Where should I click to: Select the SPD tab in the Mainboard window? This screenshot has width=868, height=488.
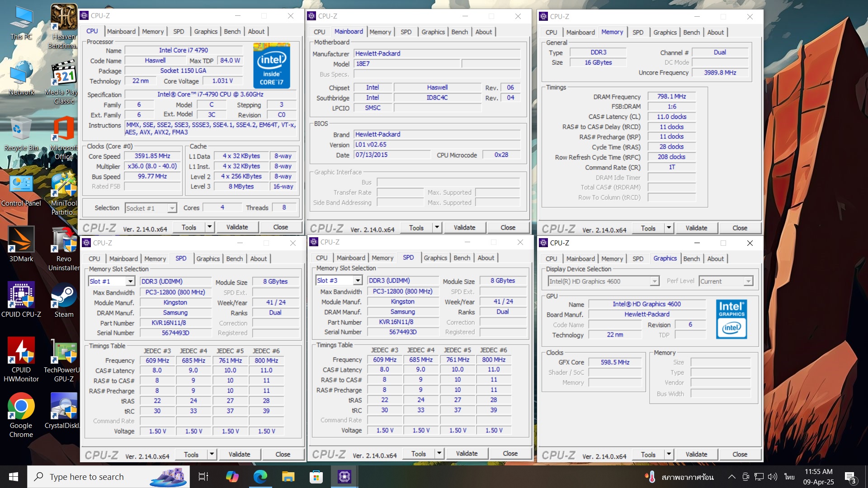[x=406, y=32]
